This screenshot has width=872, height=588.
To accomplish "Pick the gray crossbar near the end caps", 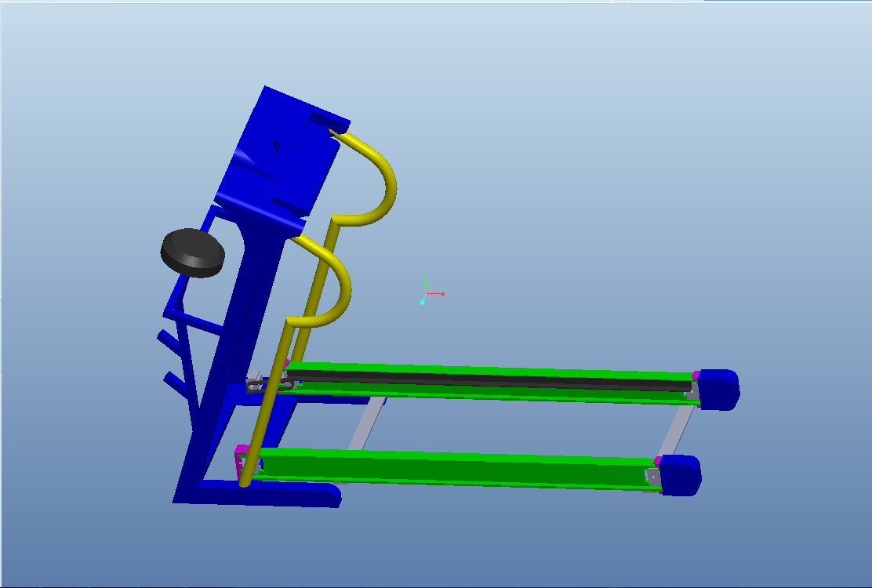I will (x=676, y=430).
